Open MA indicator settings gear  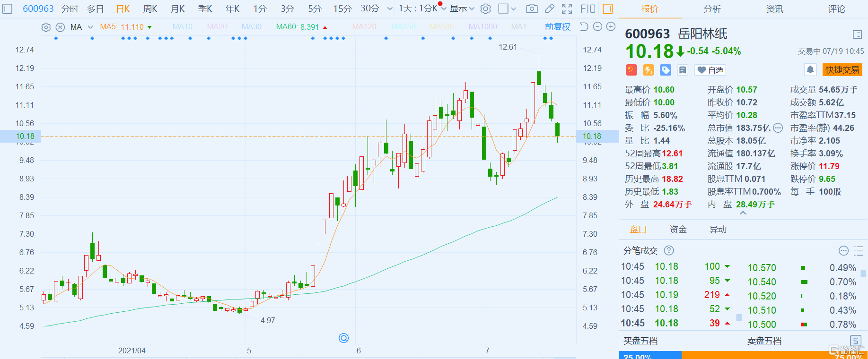tap(46, 27)
